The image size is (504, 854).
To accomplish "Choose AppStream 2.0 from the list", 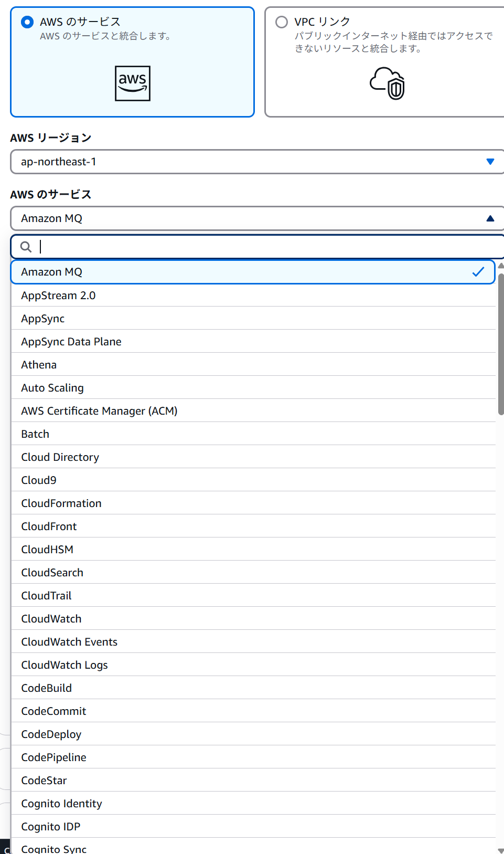I will [253, 296].
